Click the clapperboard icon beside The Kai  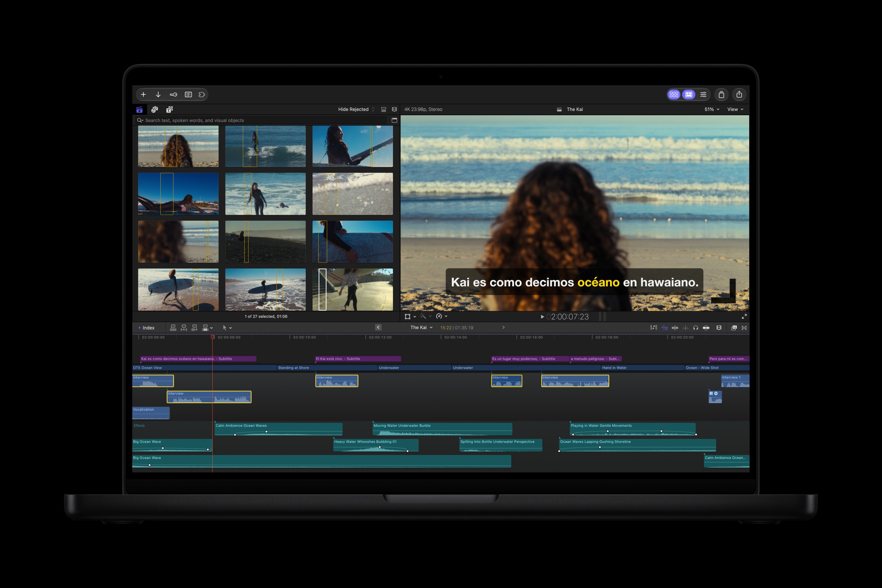tap(559, 109)
